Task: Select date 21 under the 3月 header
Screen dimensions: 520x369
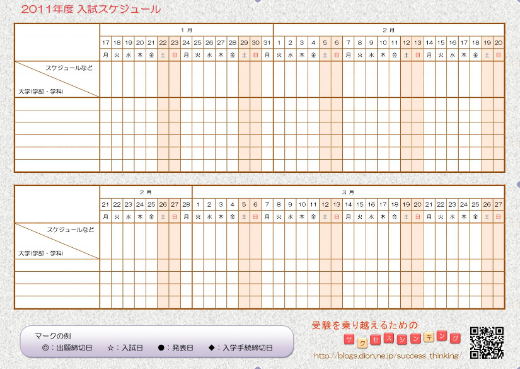Action: 429,204
